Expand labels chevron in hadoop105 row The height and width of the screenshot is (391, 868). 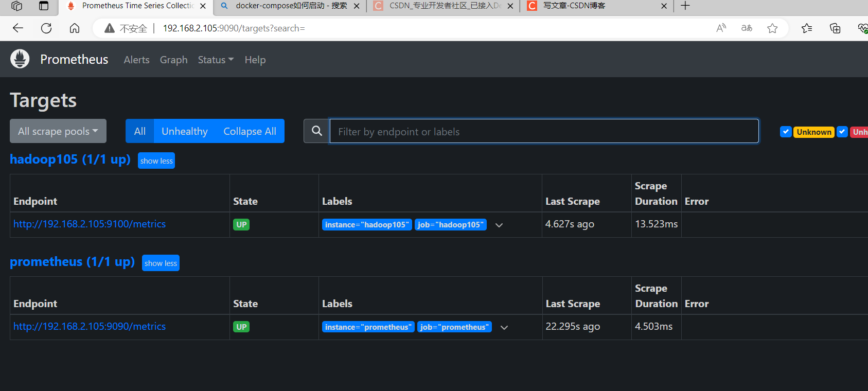499,225
